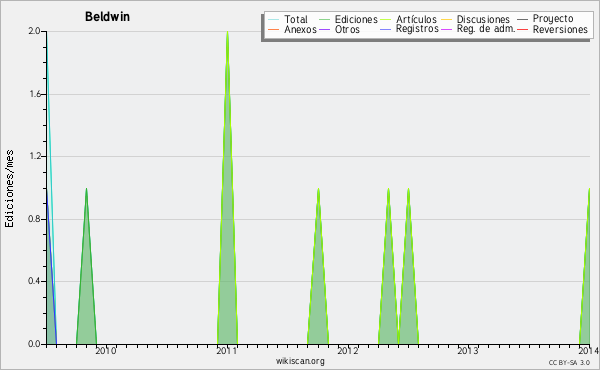This screenshot has height=370, width=600.
Task: Click the purple Otros legend line swatch
Action: [324, 29]
